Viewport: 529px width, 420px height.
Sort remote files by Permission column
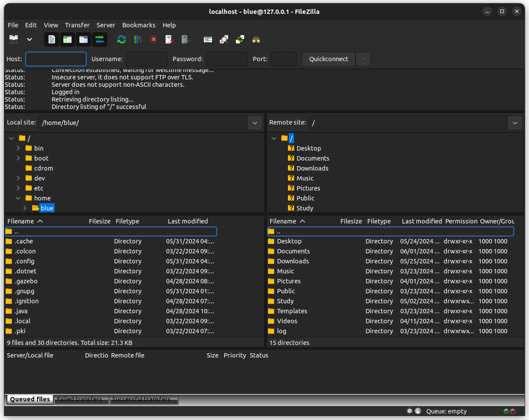(x=461, y=221)
